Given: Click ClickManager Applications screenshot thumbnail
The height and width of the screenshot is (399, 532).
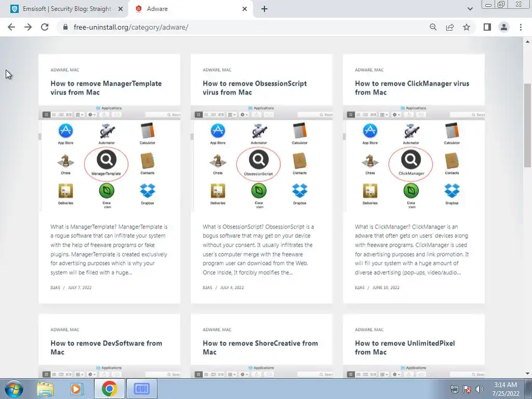Looking at the screenshot, I should pyautogui.click(x=414, y=158).
